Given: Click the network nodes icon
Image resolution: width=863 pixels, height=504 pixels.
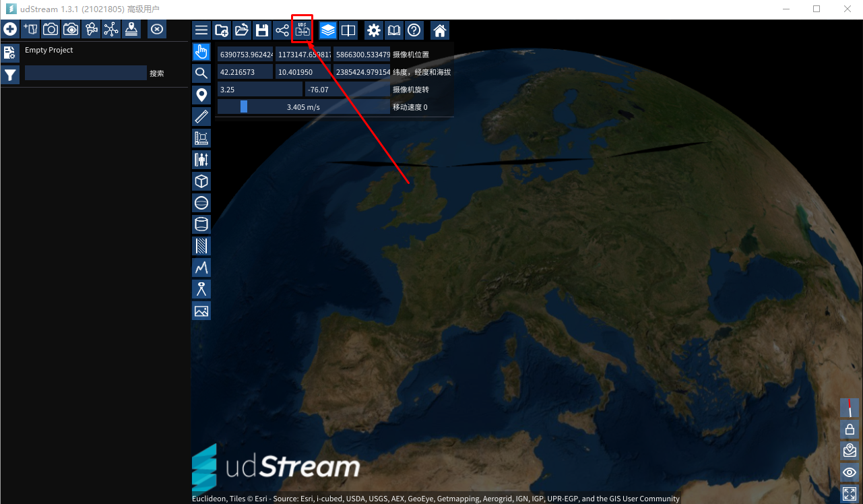Looking at the screenshot, I should pyautogui.click(x=111, y=30).
